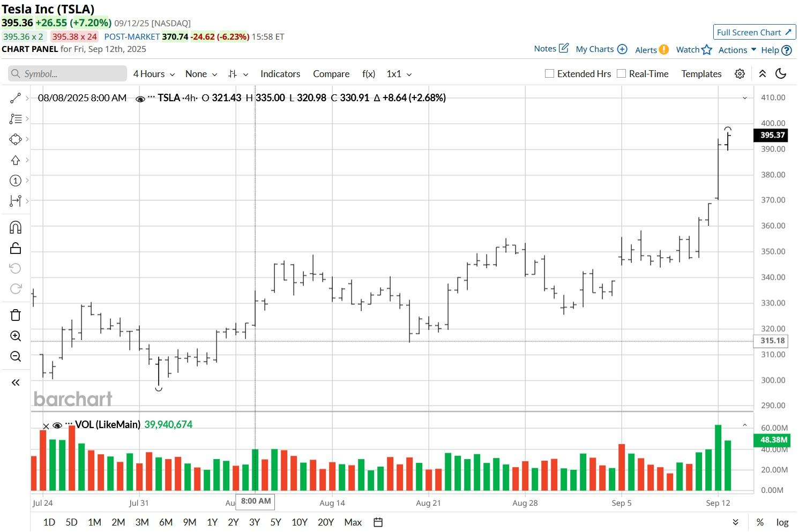Open the date range calendar picker

pos(378,522)
